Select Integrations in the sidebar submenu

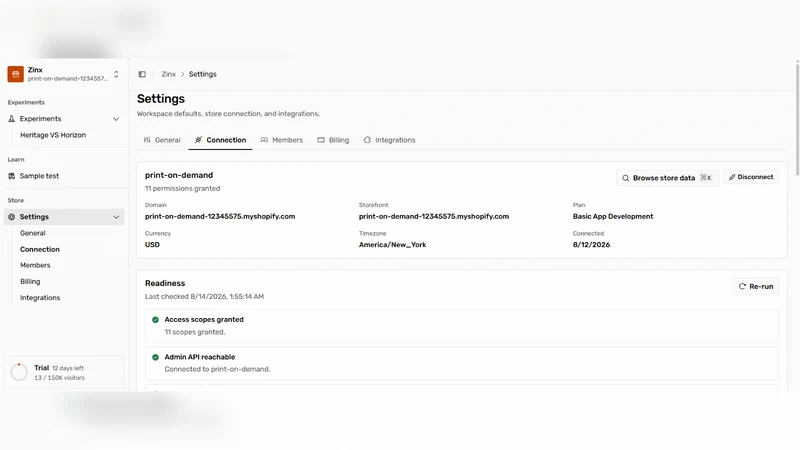coord(40,298)
